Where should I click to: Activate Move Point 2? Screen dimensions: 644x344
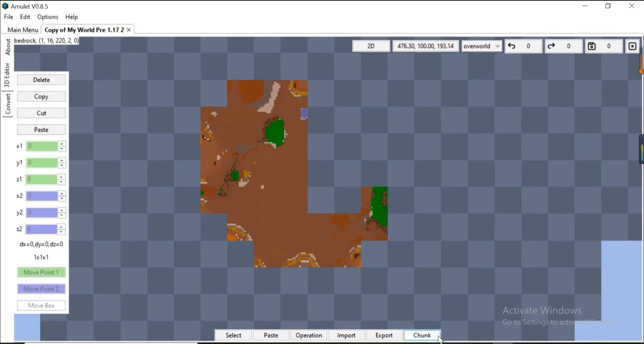(x=41, y=289)
